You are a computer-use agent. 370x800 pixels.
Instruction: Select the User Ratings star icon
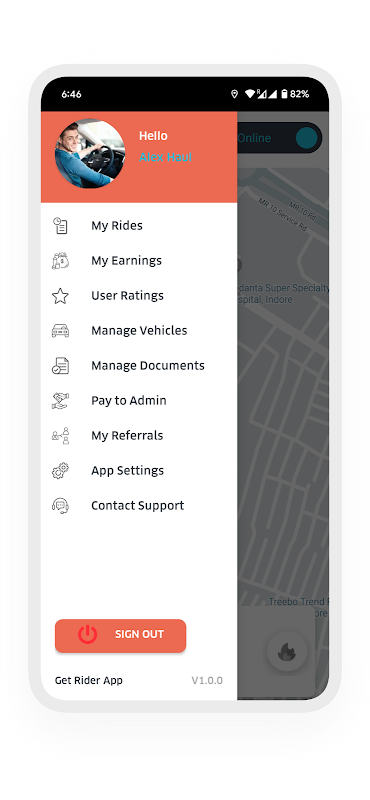click(60, 296)
